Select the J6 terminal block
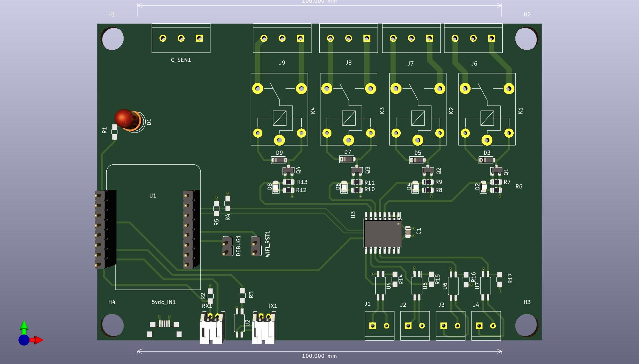 (x=473, y=38)
